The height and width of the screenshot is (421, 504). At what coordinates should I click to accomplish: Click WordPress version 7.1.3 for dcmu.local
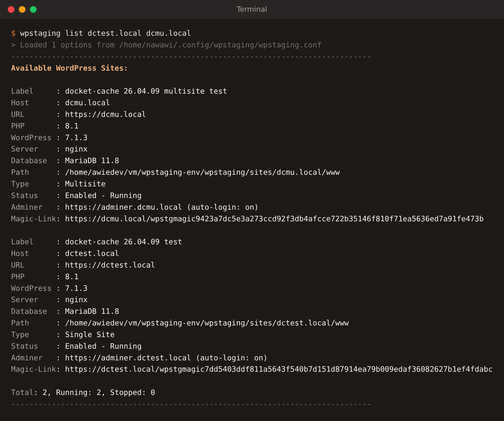76,138
